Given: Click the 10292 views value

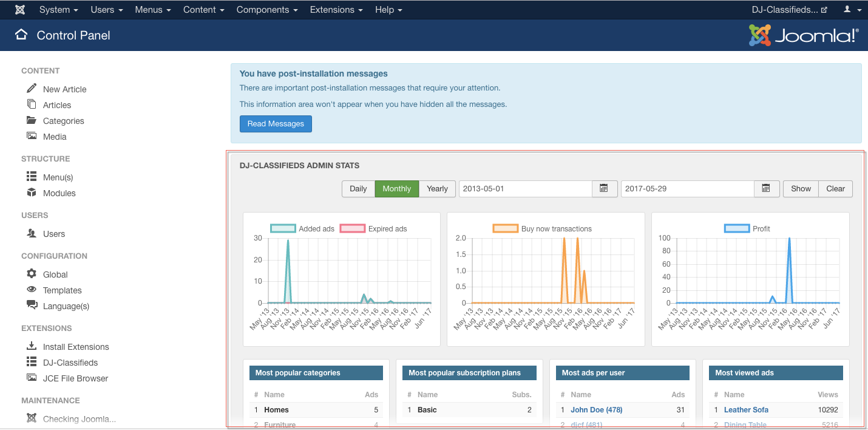Looking at the screenshot, I should click(x=827, y=410).
